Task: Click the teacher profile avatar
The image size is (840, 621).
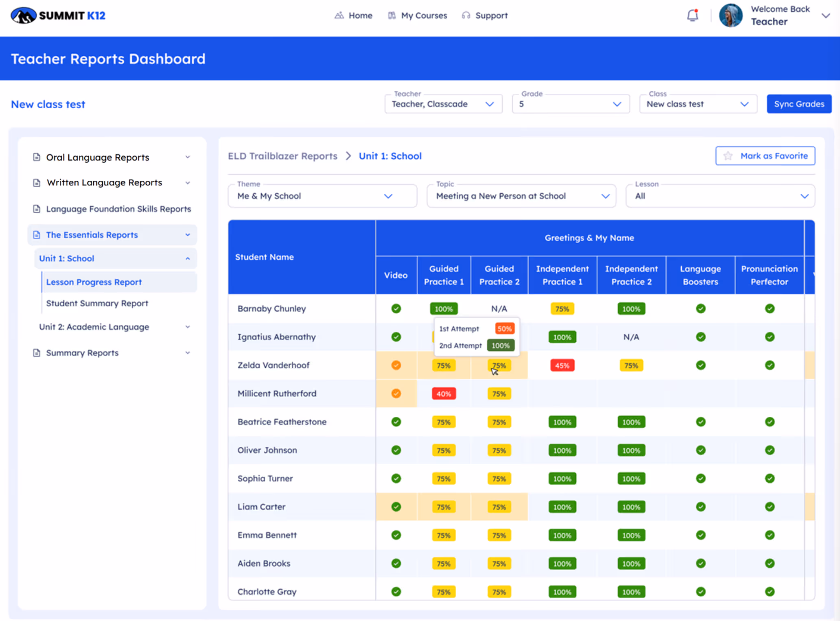Action: click(x=731, y=15)
